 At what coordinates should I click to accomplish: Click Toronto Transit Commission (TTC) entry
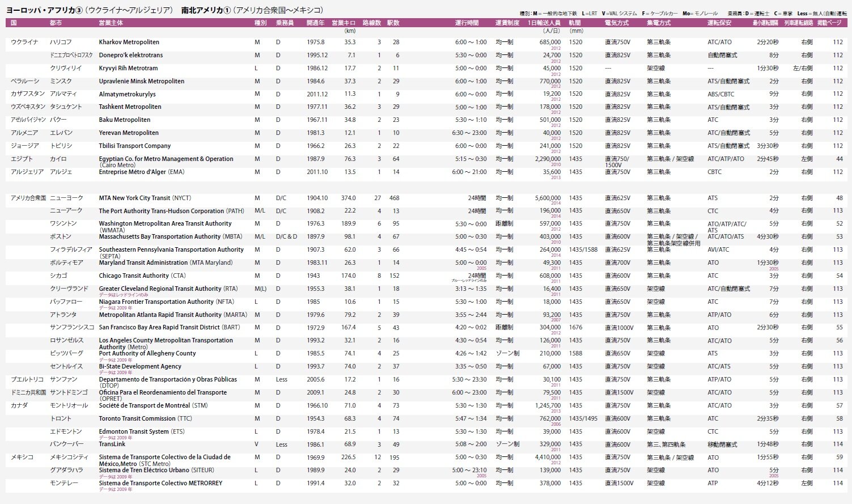(x=146, y=418)
